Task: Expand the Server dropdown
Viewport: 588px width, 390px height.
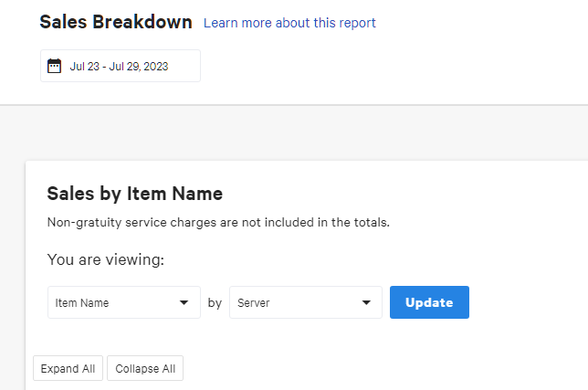Action: coord(305,302)
